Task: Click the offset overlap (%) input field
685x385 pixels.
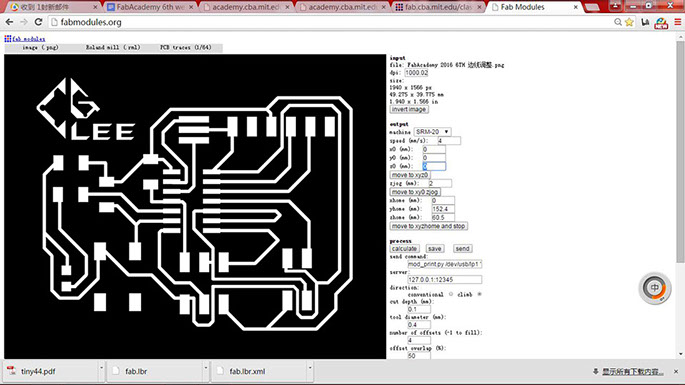Action: coord(419,355)
